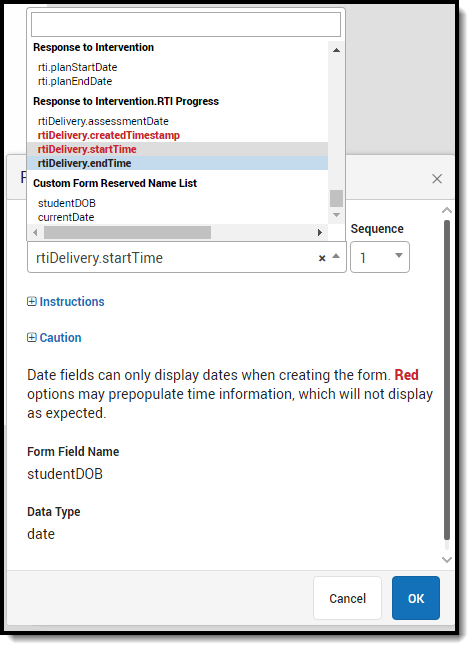Confirm with the OK button

point(416,598)
